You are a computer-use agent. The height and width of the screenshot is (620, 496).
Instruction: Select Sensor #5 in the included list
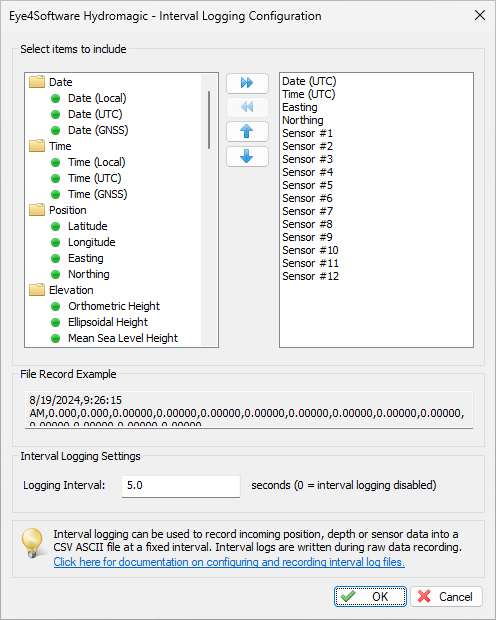[x=308, y=185]
